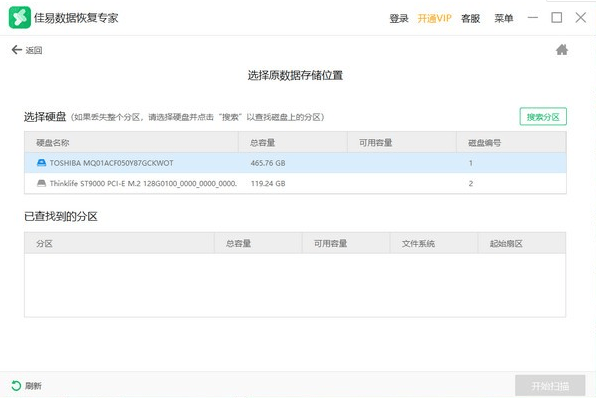Click the back arrow icon
The width and height of the screenshot is (596, 398).
point(16,50)
